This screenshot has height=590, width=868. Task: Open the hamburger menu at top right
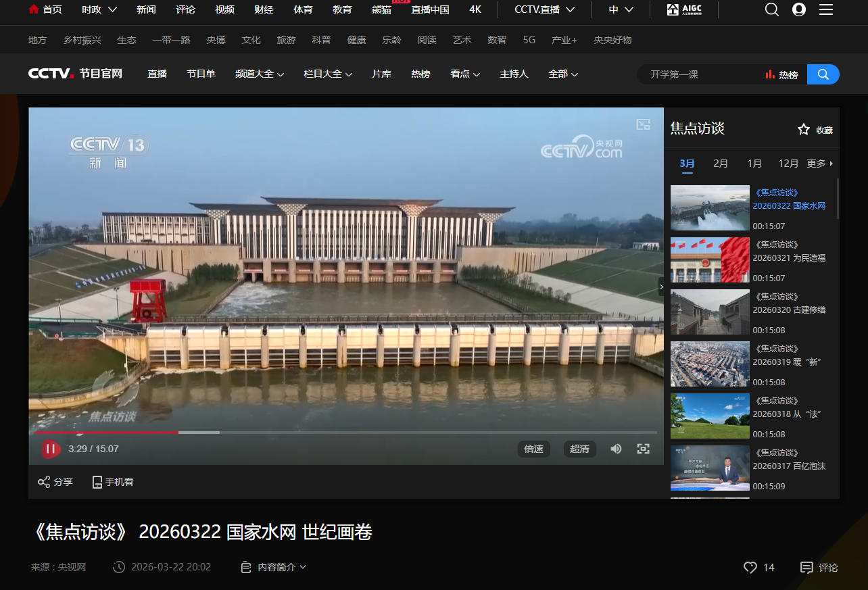click(x=825, y=9)
